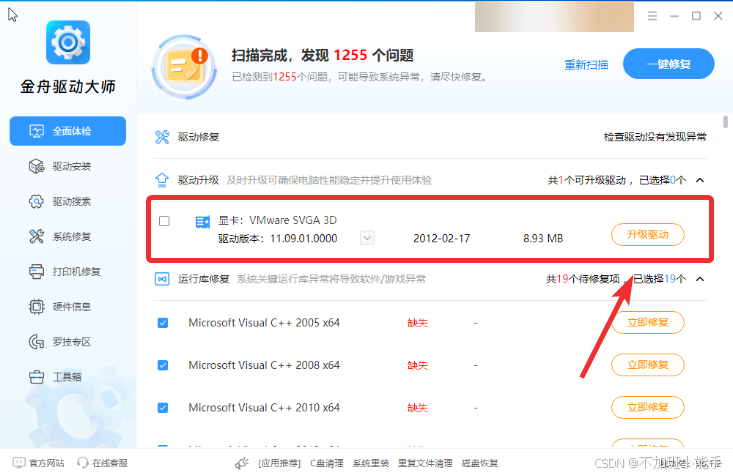Uncheck Microsoft Visual C++ 2010 x64

(163, 408)
